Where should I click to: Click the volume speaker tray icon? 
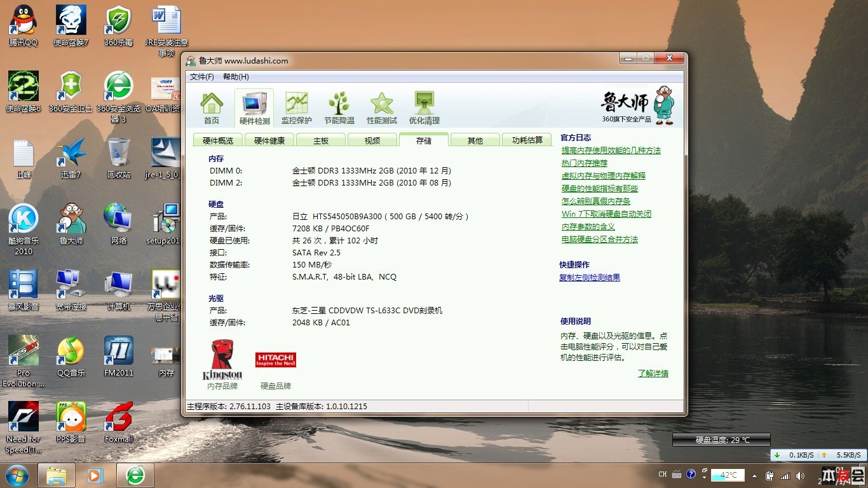coord(799,475)
